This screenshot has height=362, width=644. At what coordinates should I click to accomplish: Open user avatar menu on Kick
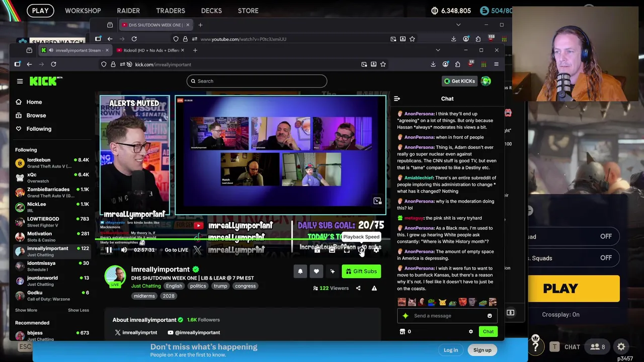tap(486, 81)
